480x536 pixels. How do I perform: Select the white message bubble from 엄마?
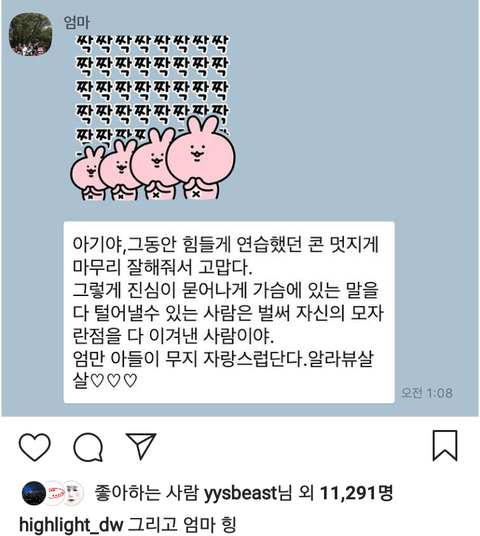click(x=229, y=312)
